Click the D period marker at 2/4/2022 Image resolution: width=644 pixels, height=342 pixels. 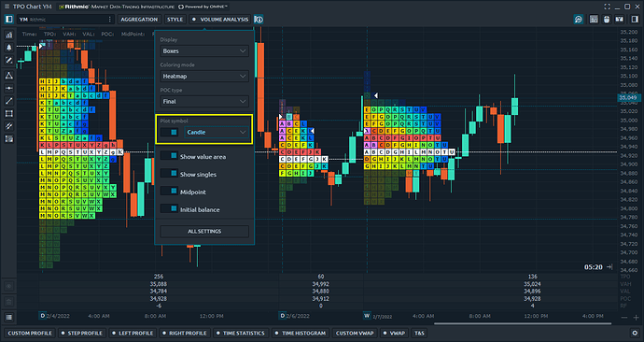(42, 316)
